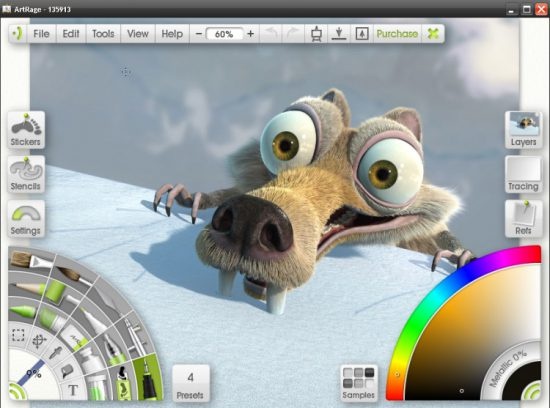Adjust the Metallic 0% slider
The width and height of the screenshot is (550, 408).
coord(509,368)
